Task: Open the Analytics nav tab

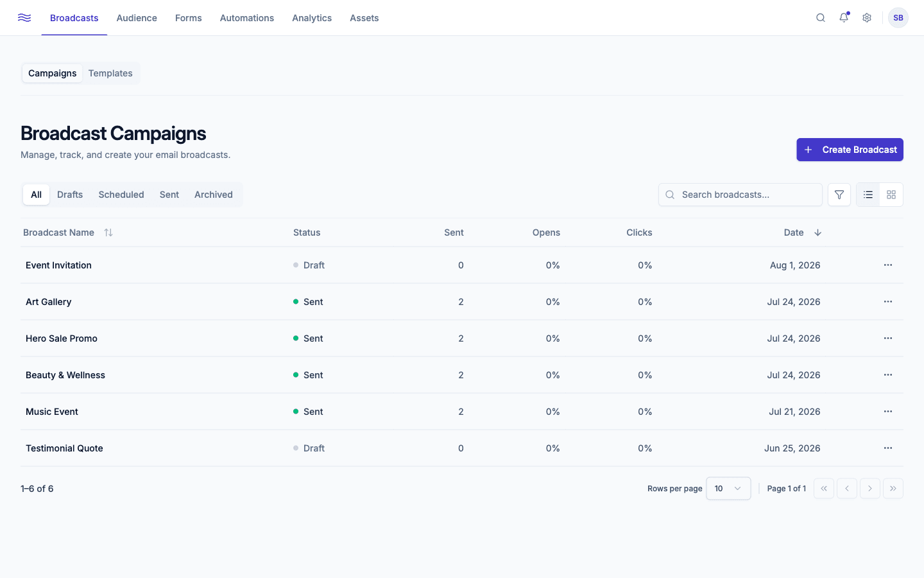Action: click(312, 18)
